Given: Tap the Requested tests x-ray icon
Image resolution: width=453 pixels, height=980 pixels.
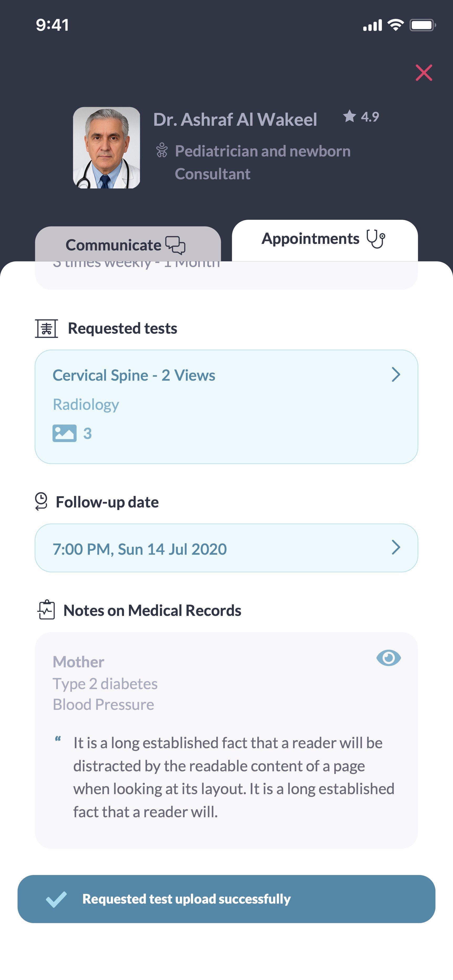Looking at the screenshot, I should (46, 328).
